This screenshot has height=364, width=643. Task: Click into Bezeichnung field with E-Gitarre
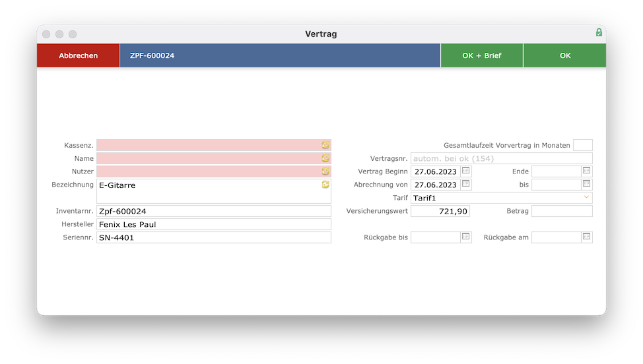(214, 191)
